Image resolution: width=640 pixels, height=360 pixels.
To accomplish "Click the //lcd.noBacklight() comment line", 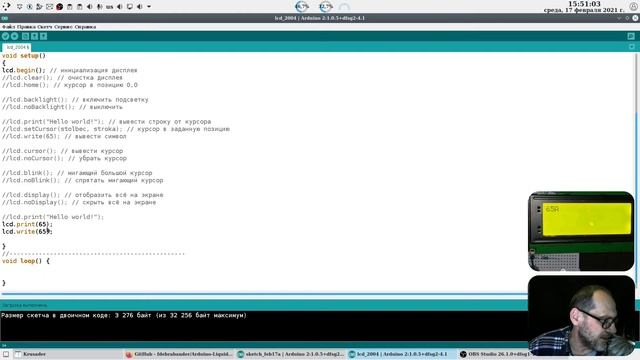I will (62, 107).
